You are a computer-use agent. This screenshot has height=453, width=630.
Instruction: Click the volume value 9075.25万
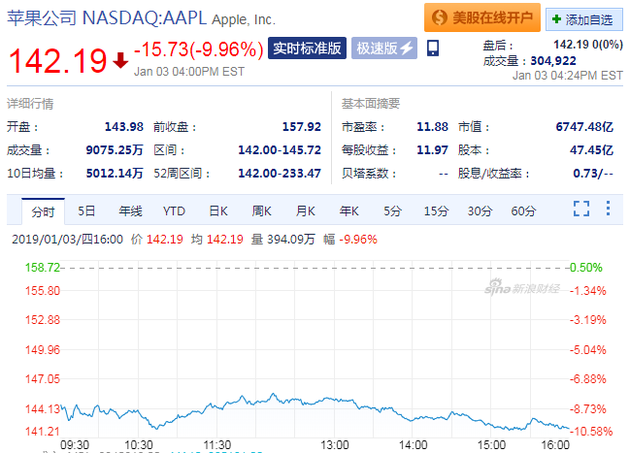click(x=115, y=150)
